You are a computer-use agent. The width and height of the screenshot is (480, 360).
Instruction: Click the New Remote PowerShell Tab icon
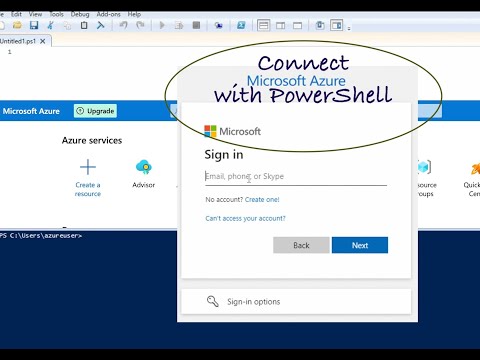click(x=219, y=25)
